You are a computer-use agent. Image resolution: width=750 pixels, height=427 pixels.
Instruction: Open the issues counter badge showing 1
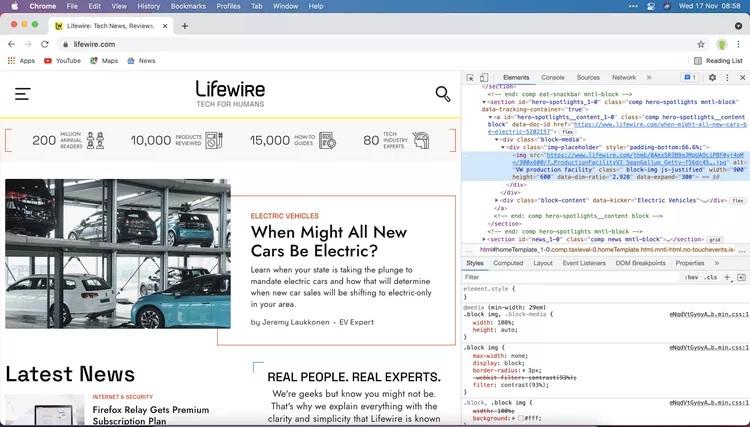pyautogui.click(x=690, y=77)
